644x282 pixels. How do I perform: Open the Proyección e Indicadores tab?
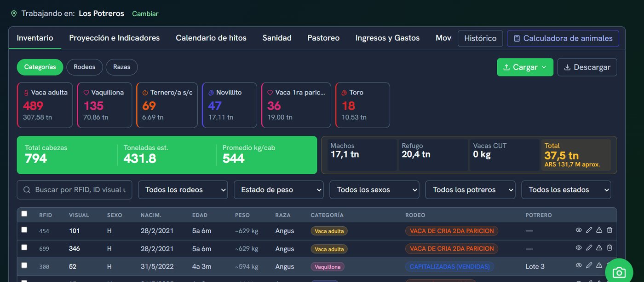pyautogui.click(x=115, y=38)
